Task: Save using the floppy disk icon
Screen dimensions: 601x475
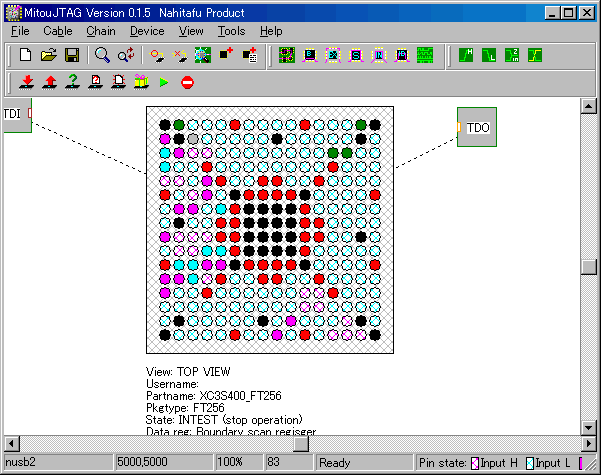Action: pyautogui.click(x=71, y=55)
